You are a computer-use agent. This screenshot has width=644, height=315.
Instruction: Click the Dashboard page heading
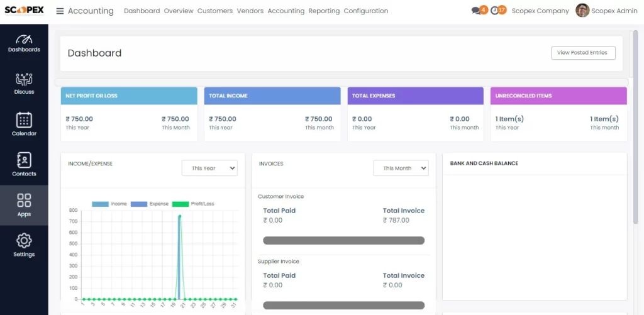(94, 53)
